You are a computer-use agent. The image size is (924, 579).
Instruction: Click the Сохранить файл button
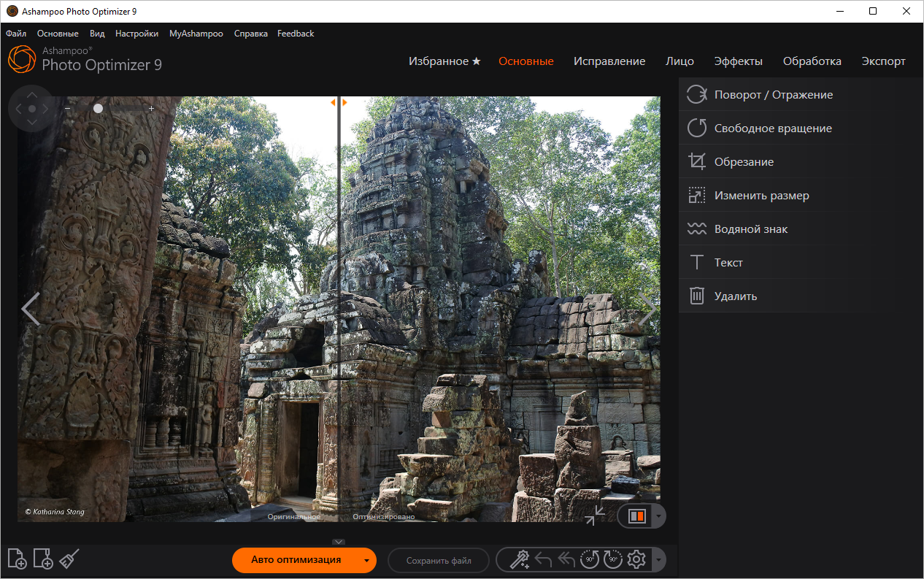point(438,561)
